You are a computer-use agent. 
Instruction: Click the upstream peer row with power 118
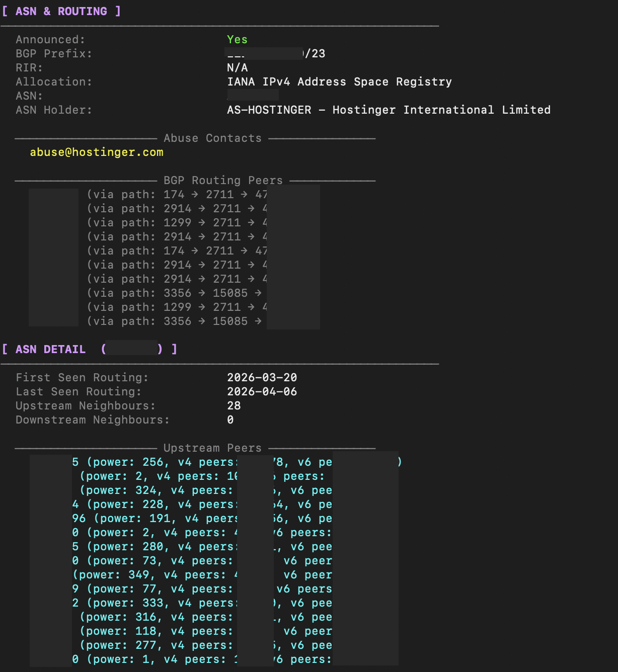[156, 631]
